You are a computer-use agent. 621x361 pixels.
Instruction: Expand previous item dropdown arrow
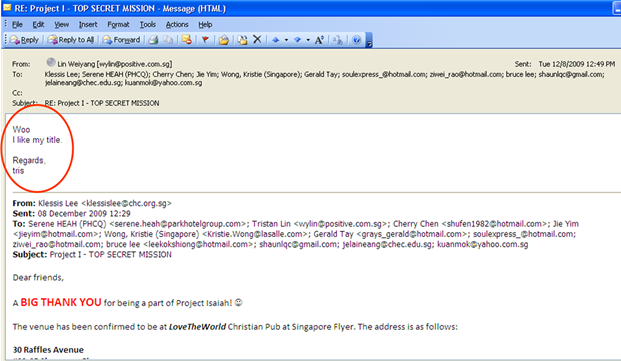click(286, 40)
